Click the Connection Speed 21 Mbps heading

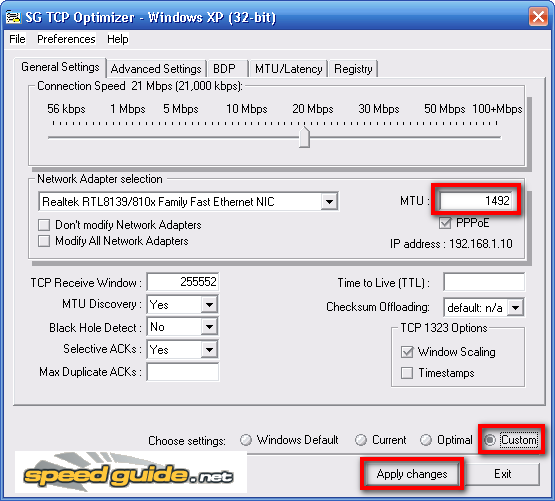(x=140, y=86)
